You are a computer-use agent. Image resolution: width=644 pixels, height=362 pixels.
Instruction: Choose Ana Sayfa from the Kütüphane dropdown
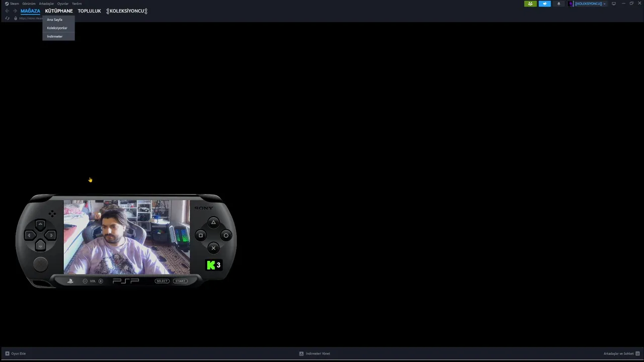(x=58, y=20)
